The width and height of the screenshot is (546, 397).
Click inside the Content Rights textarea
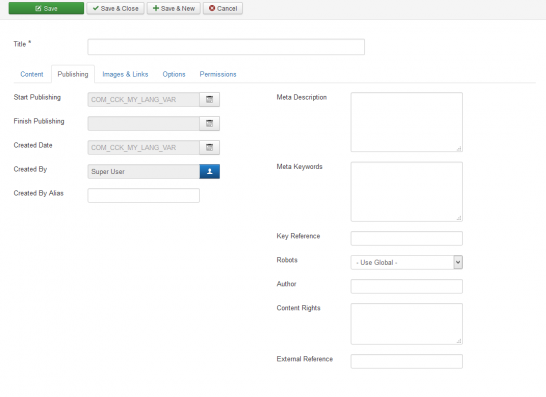click(x=407, y=324)
